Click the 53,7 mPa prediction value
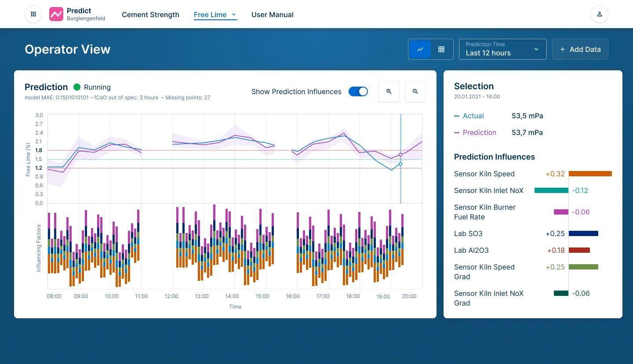 point(527,133)
